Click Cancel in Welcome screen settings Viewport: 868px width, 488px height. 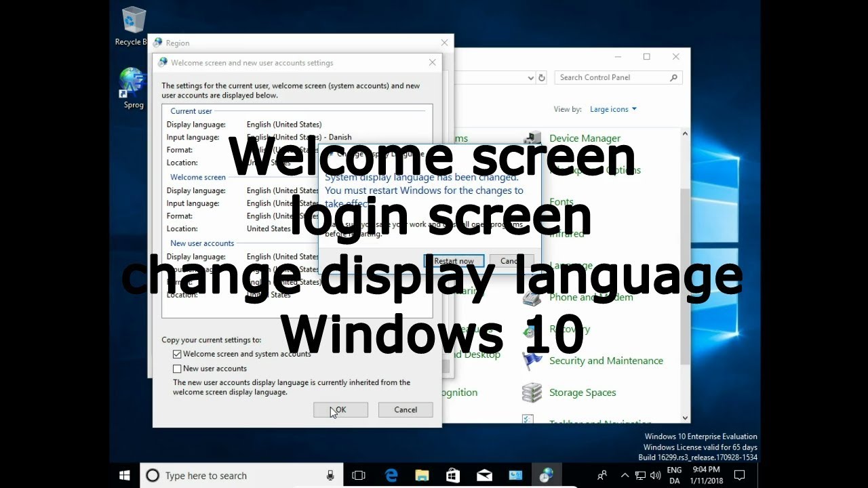click(406, 409)
